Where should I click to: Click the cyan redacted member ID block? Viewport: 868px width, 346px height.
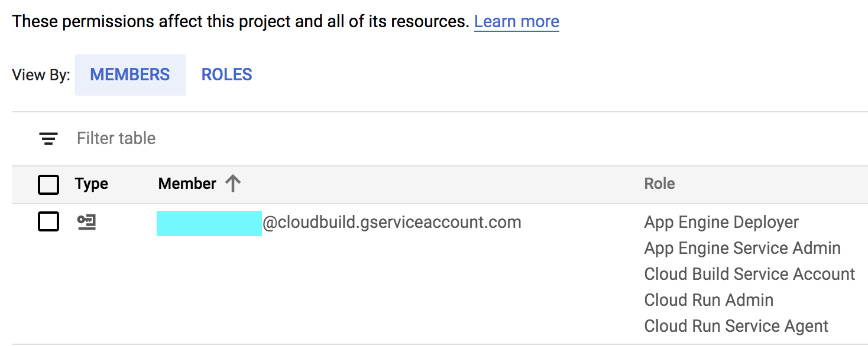tap(209, 223)
